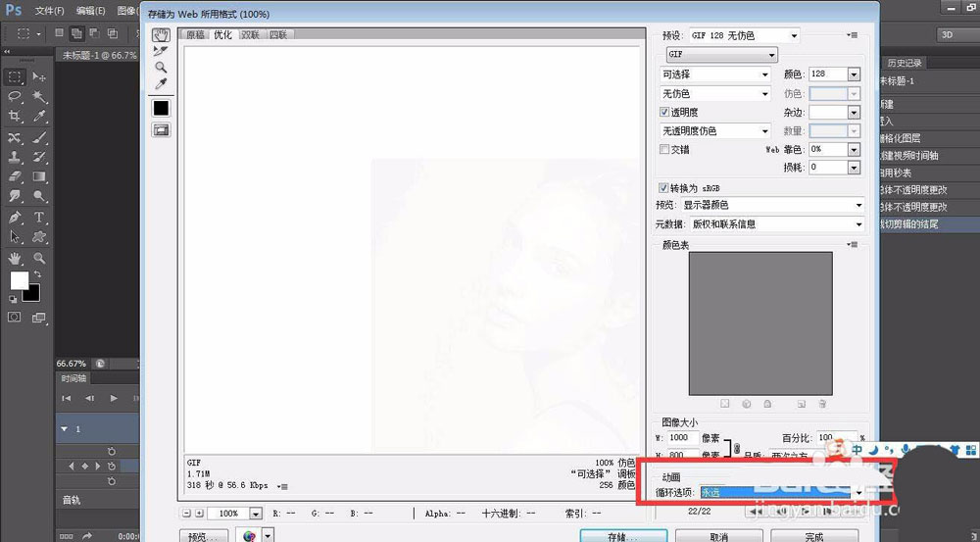The height and width of the screenshot is (542, 980).
Task: Click black eyedropper color swatch in dialog
Action: click(162, 108)
